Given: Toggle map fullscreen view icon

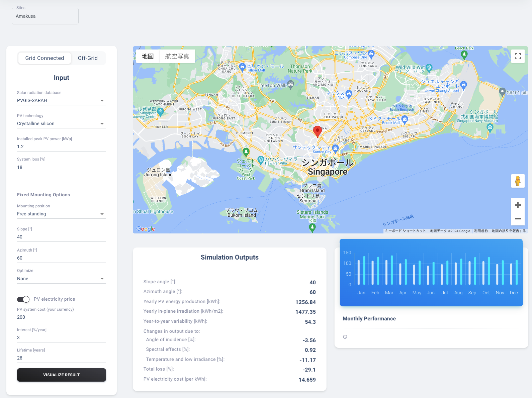Looking at the screenshot, I should tap(518, 56).
